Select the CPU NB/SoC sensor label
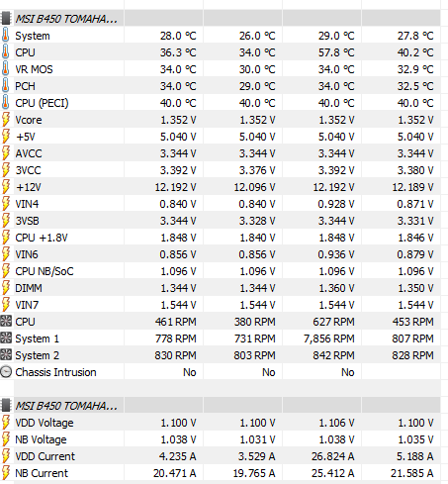The height and width of the screenshot is (484, 448). [45, 271]
